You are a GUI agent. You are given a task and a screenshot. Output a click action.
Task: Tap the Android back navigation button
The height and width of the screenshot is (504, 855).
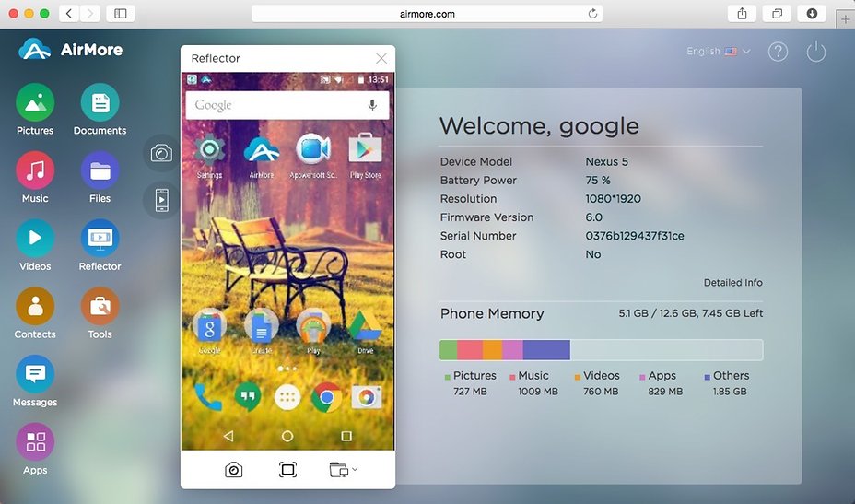(228, 436)
